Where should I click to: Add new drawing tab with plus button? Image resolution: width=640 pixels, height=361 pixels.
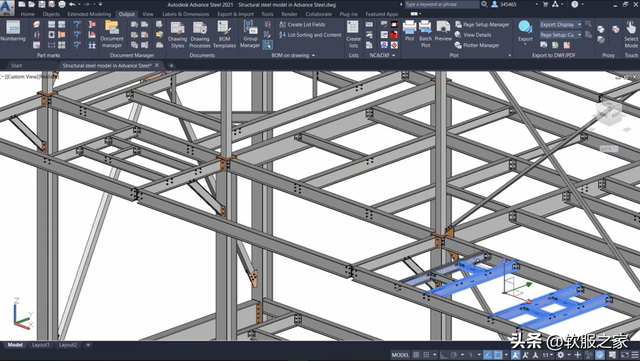coord(171,65)
